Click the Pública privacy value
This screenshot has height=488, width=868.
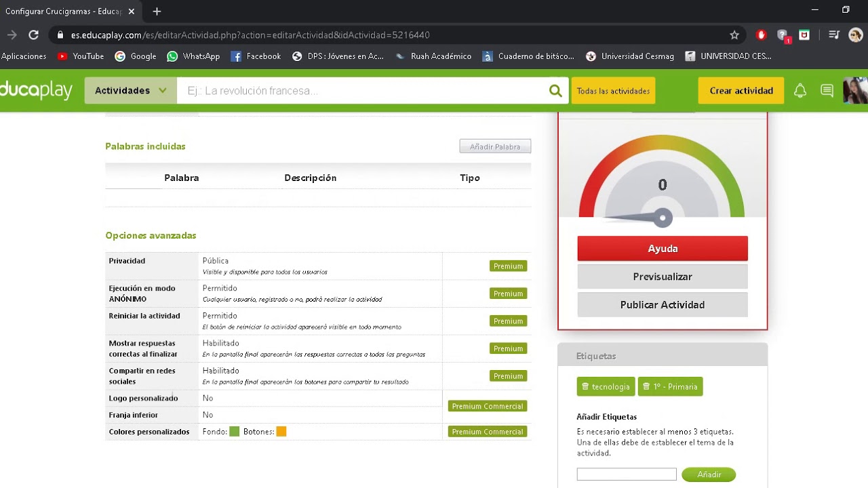215,261
